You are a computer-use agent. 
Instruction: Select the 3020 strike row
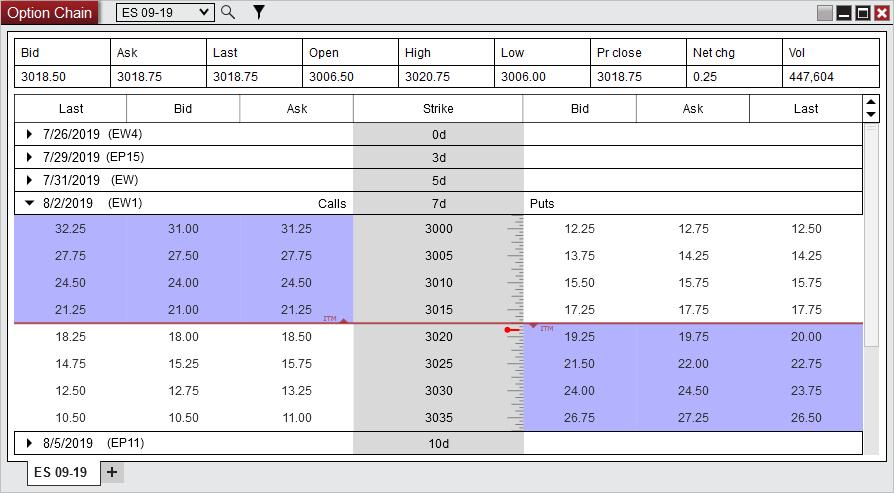pyautogui.click(x=438, y=337)
